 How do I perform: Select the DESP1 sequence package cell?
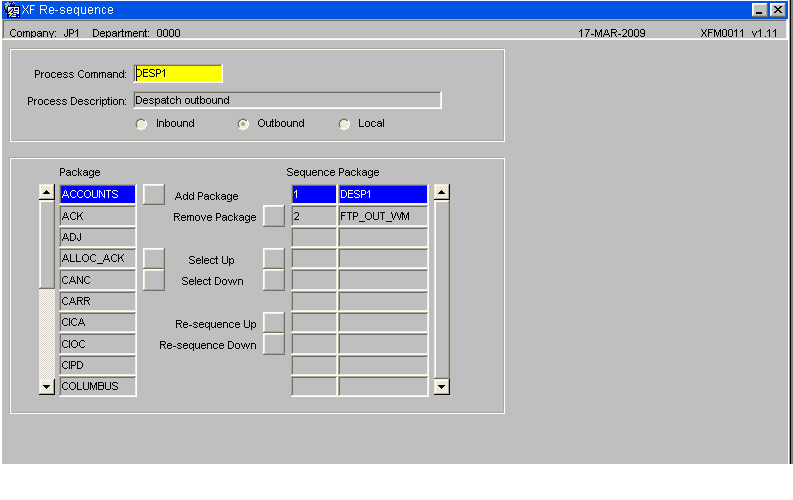pyautogui.click(x=383, y=194)
